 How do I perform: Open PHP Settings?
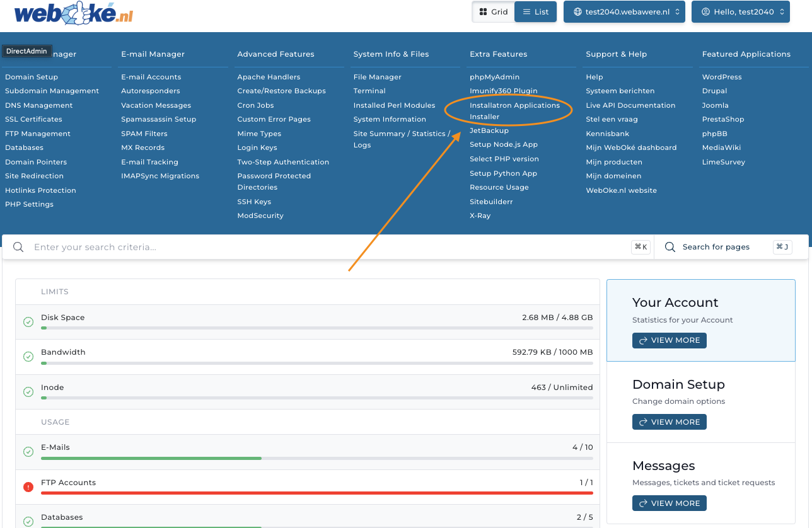click(29, 204)
